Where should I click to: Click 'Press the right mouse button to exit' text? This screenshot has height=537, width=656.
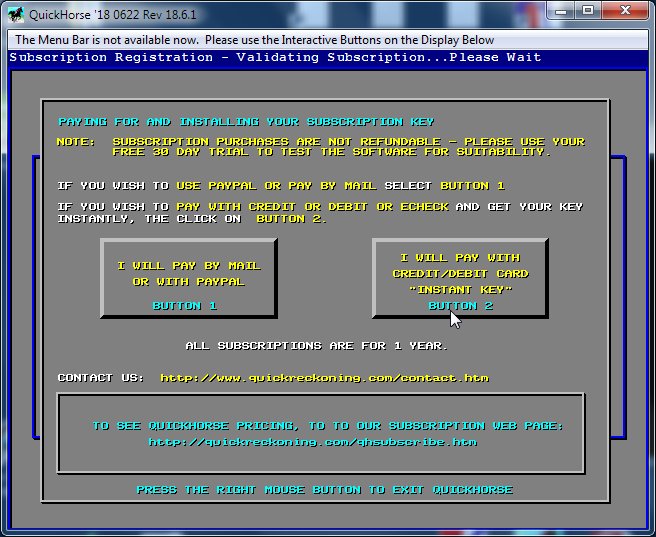coord(325,490)
